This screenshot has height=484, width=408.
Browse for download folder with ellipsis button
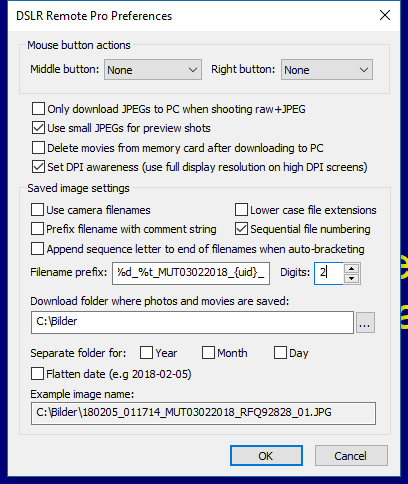point(365,322)
